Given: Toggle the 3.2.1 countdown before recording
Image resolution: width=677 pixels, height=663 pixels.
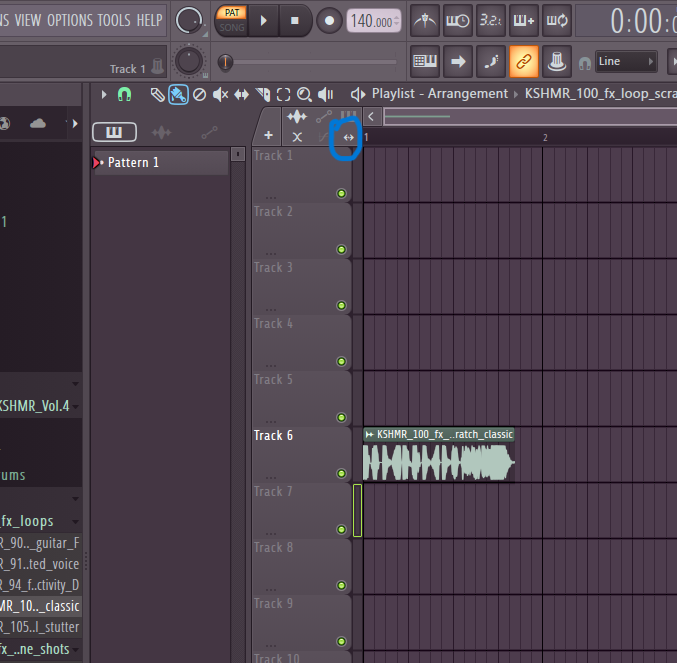Looking at the screenshot, I should tap(491, 20).
